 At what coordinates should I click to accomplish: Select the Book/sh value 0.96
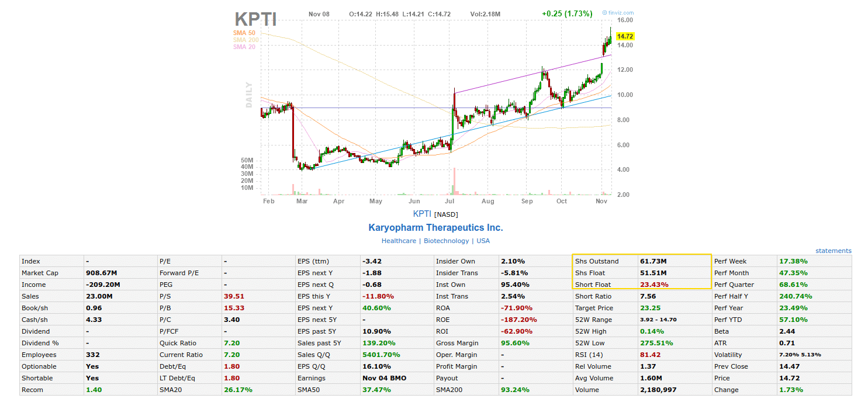(93, 308)
